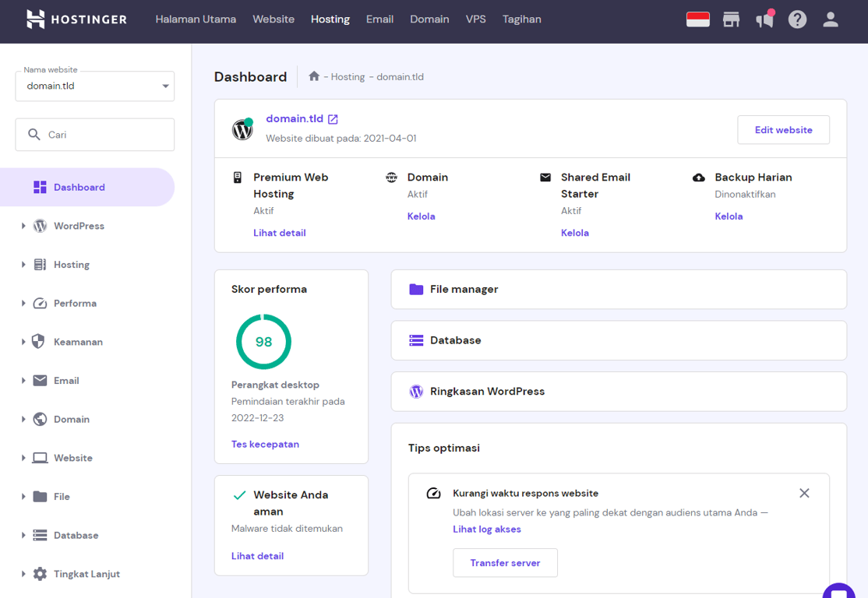
Task: Select Tingkat Lanjut in the sidebar
Action: pyautogui.click(x=87, y=574)
